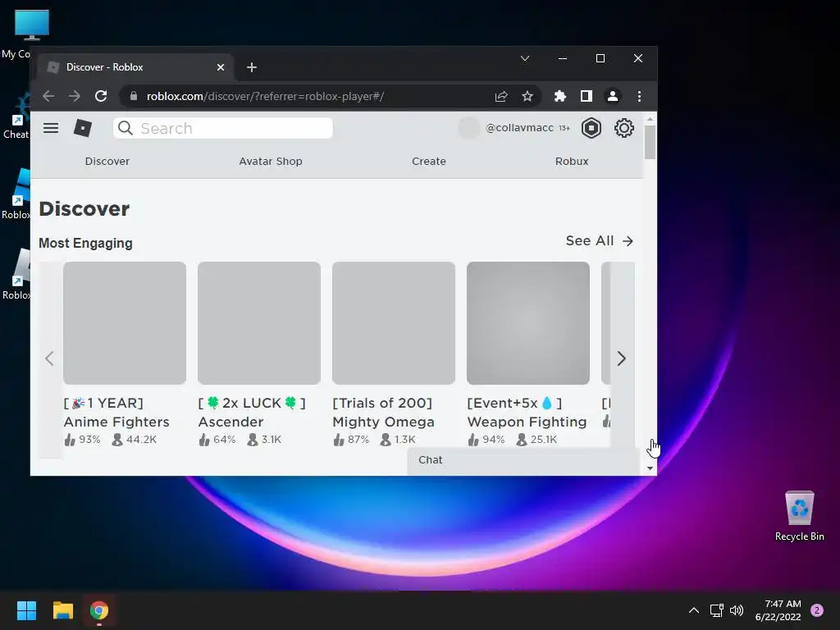Close the Discover - Roblox tab
The image size is (840, 630).
coord(220,67)
